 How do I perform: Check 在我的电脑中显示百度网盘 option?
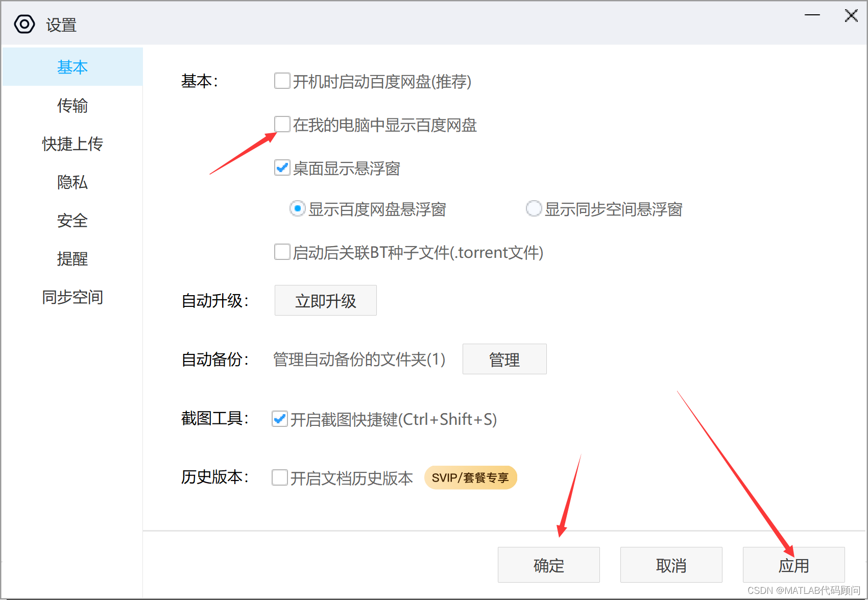(282, 124)
